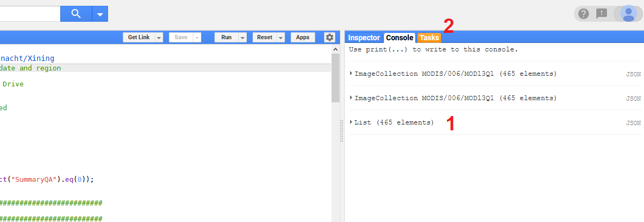The height and width of the screenshot is (222, 644).
Task: Switch to the Inspector tab
Action: (364, 38)
